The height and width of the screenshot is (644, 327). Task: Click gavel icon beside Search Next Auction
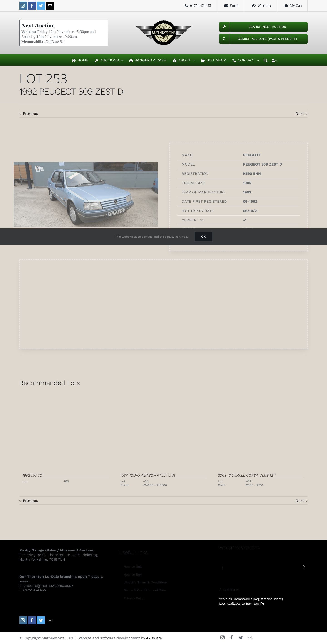[x=224, y=27]
